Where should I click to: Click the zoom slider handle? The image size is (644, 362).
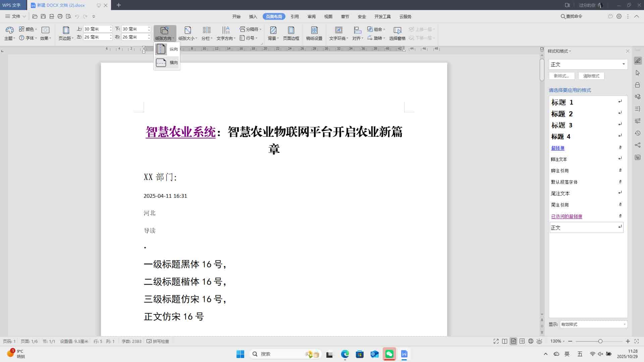point(600,341)
